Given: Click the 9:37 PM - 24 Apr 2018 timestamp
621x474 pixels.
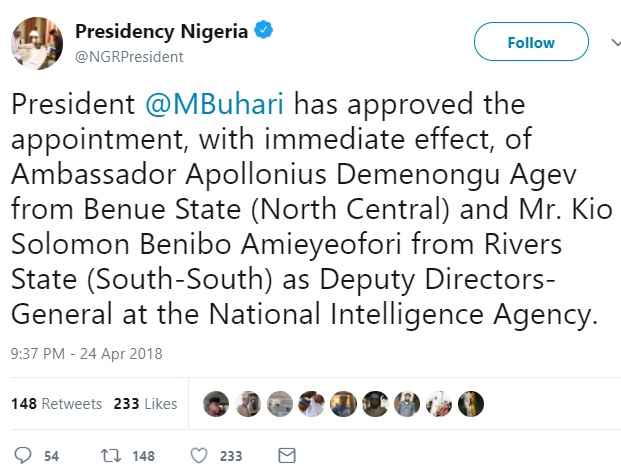Looking at the screenshot, I should 86,353.
